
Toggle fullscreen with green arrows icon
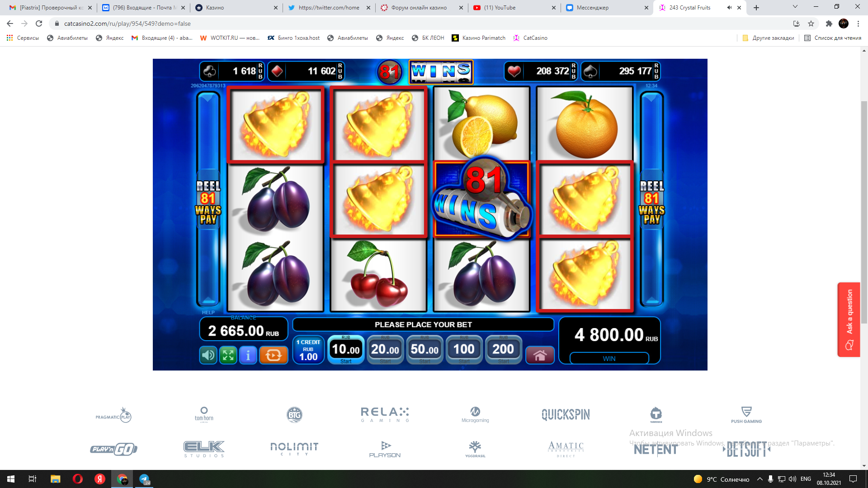pyautogui.click(x=228, y=356)
